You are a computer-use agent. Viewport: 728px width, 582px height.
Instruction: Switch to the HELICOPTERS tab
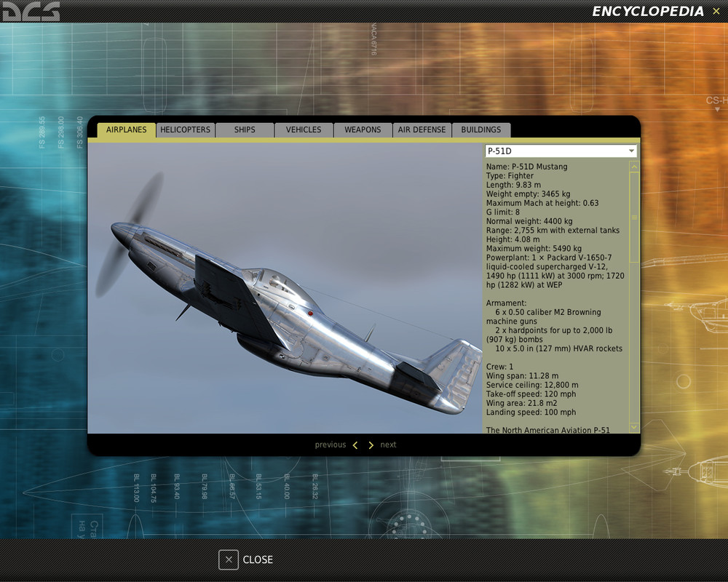click(x=185, y=129)
